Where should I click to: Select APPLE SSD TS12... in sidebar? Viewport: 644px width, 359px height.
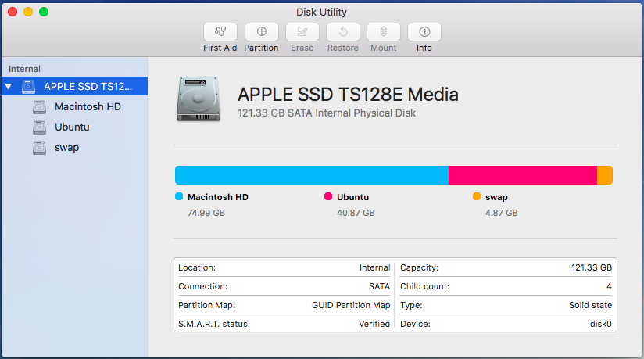(74, 86)
